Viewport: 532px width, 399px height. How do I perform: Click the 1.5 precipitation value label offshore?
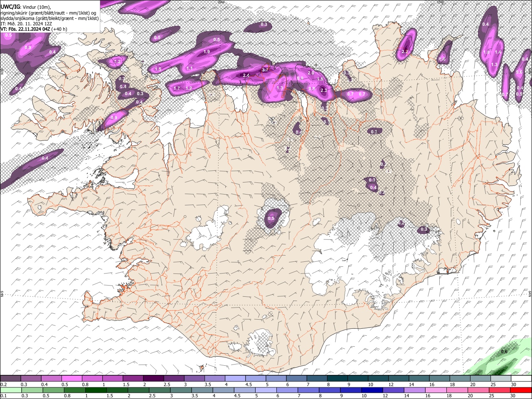tap(158, 69)
